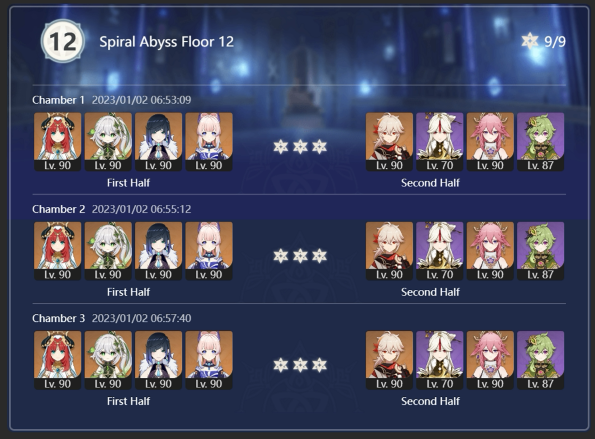The height and width of the screenshot is (439, 595).
Task: Select Nahida's portrait in Chamber 1
Action: click(x=108, y=142)
